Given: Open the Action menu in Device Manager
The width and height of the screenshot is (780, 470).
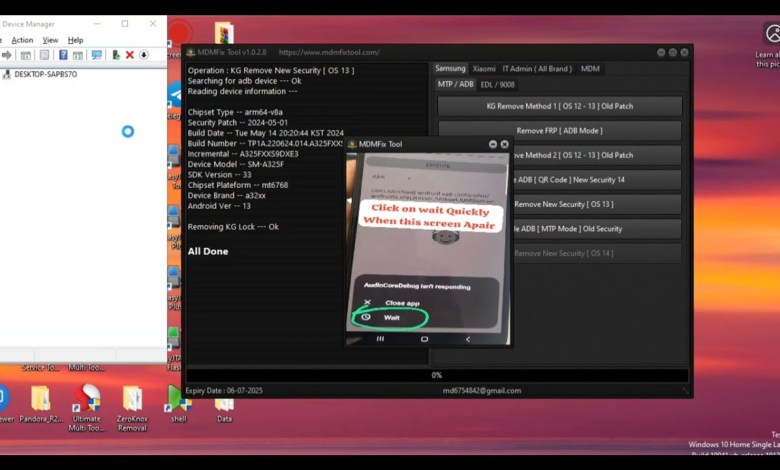Looking at the screenshot, I should (22, 40).
